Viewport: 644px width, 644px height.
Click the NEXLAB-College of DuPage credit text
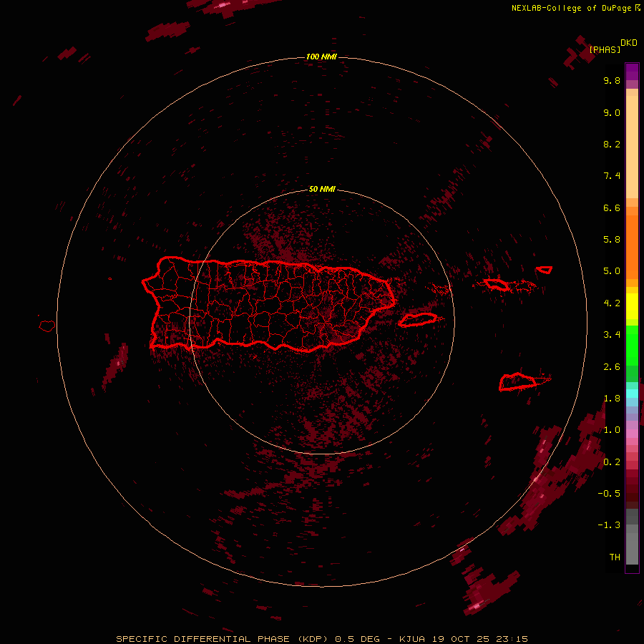[571, 8]
